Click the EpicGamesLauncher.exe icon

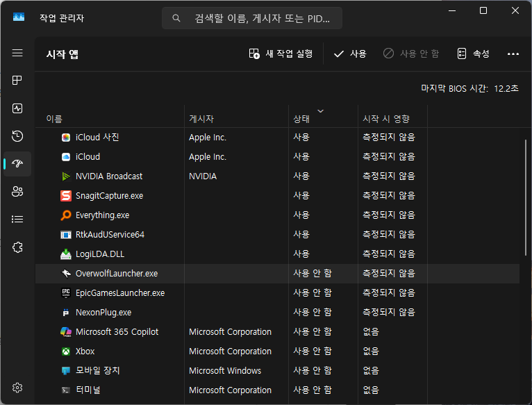tap(66, 293)
